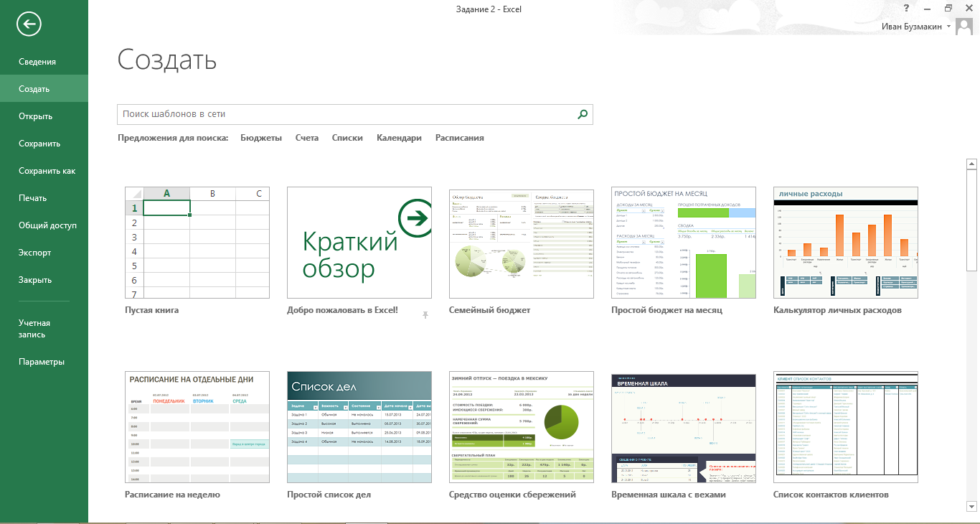This screenshot has height=524, width=980.
Task: Click caption Простой бюджет на месяц
Action: (x=666, y=310)
